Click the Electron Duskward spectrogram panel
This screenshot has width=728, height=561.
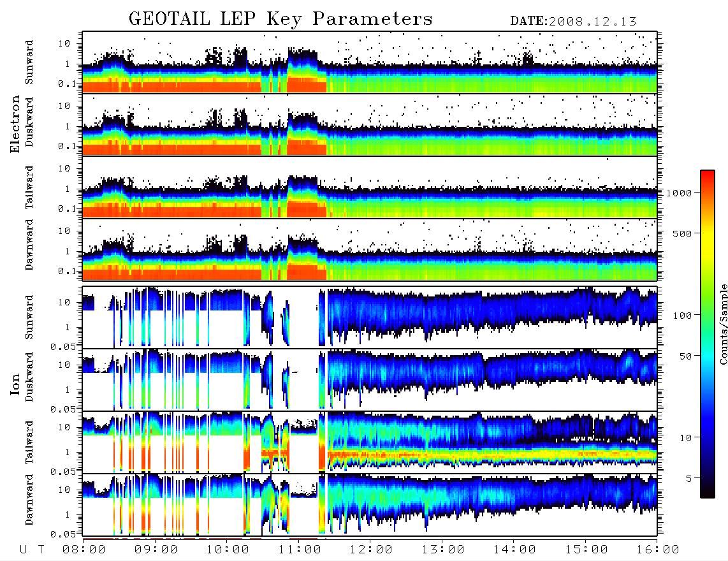[x=370, y=124]
